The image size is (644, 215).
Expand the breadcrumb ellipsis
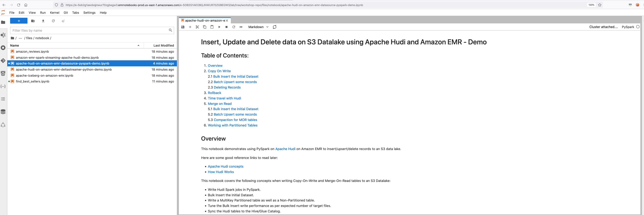(x=20, y=38)
